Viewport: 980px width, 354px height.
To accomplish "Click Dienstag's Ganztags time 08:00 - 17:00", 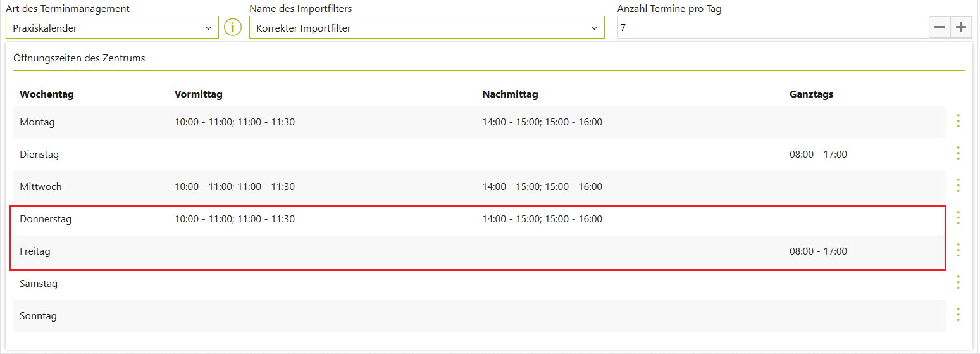I will click(818, 155).
